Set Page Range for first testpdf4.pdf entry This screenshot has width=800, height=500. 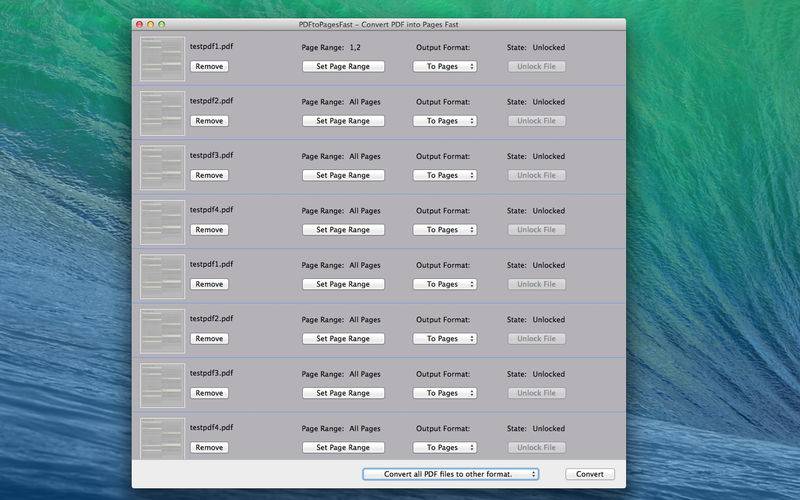(343, 230)
